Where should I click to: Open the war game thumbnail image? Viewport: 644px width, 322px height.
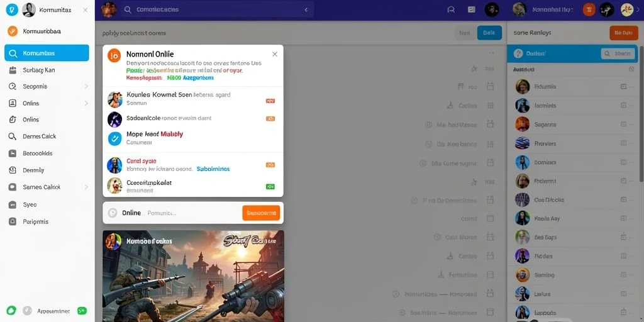pos(193,276)
